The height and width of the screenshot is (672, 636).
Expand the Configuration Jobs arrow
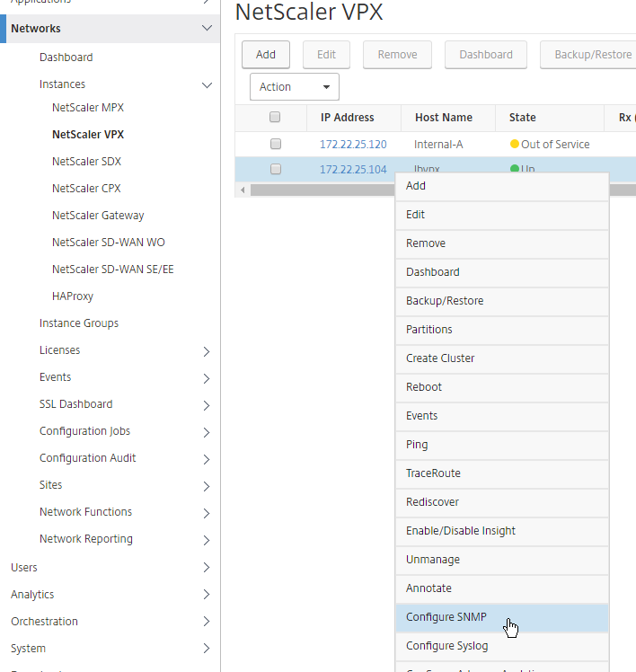pyautogui.click(x=206, y=432)
